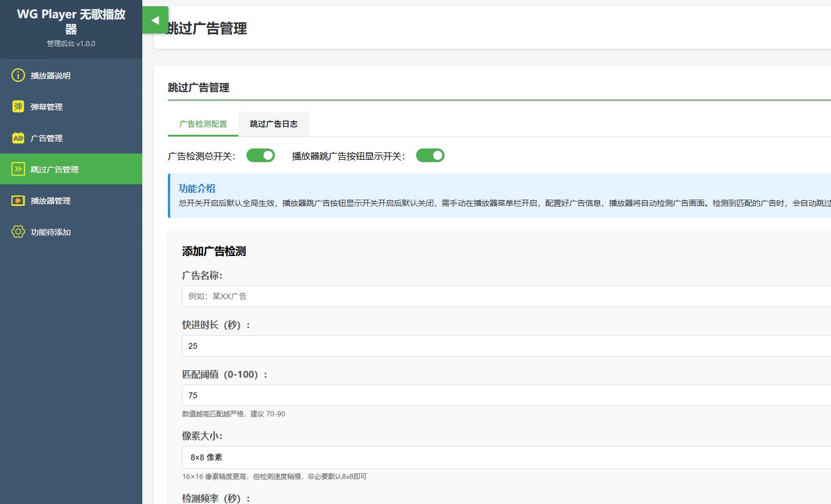Collapse the sidebar with the green arrow

click(155, 19)
